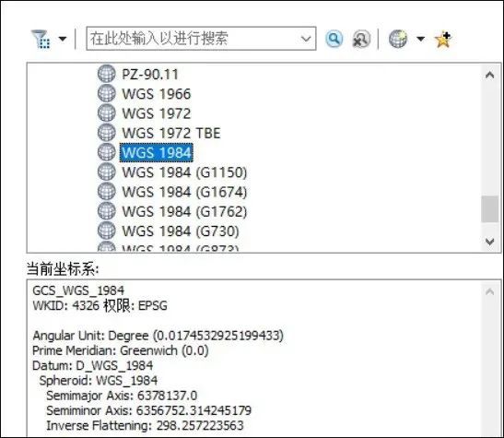Select the PZ-90.11 coordinate system
504x438 pixels.
point(150,75)
